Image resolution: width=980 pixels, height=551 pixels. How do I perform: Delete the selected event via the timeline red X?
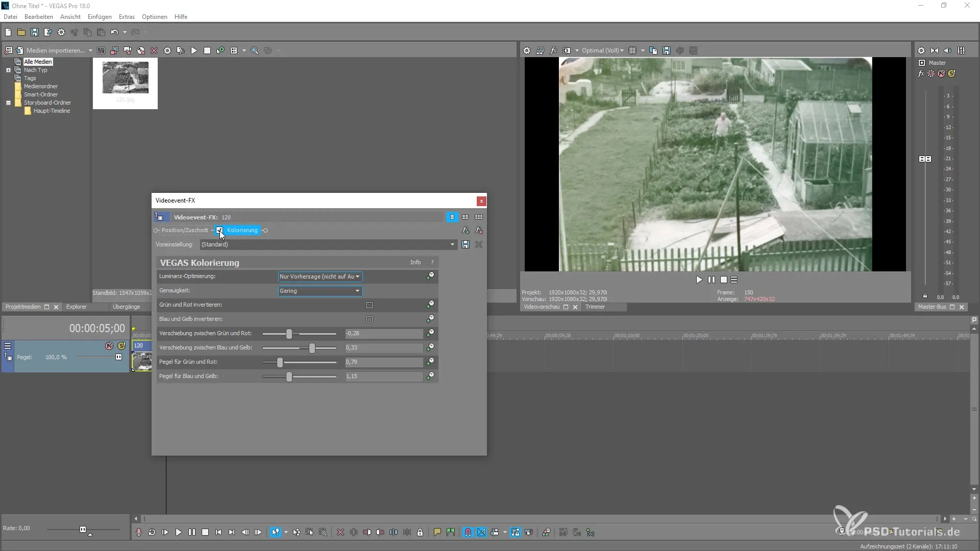coord(340,532)
